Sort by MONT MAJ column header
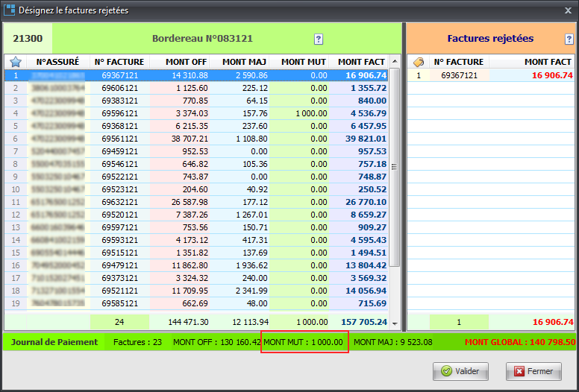579x392 pixels. pos(240,62)
